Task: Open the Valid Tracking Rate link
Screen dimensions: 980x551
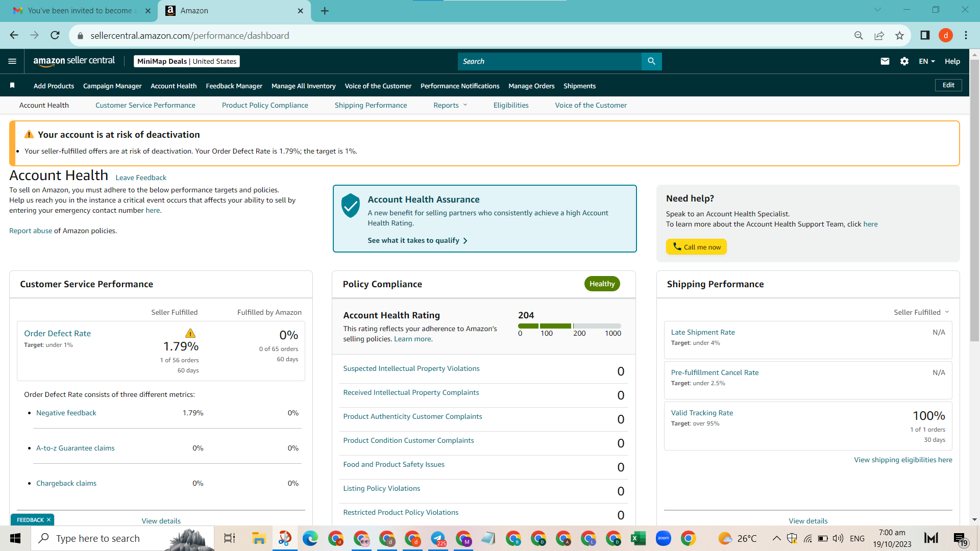Action: (x=702, y=413)
